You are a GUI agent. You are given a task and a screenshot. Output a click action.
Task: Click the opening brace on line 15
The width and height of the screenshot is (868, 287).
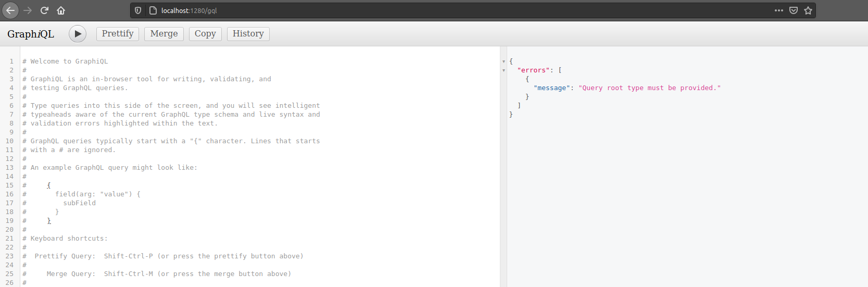click(49, 185)
